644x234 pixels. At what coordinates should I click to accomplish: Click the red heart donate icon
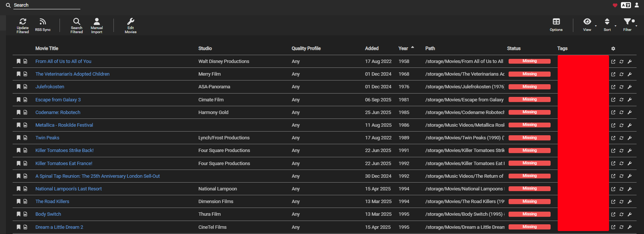coord(615,5)
